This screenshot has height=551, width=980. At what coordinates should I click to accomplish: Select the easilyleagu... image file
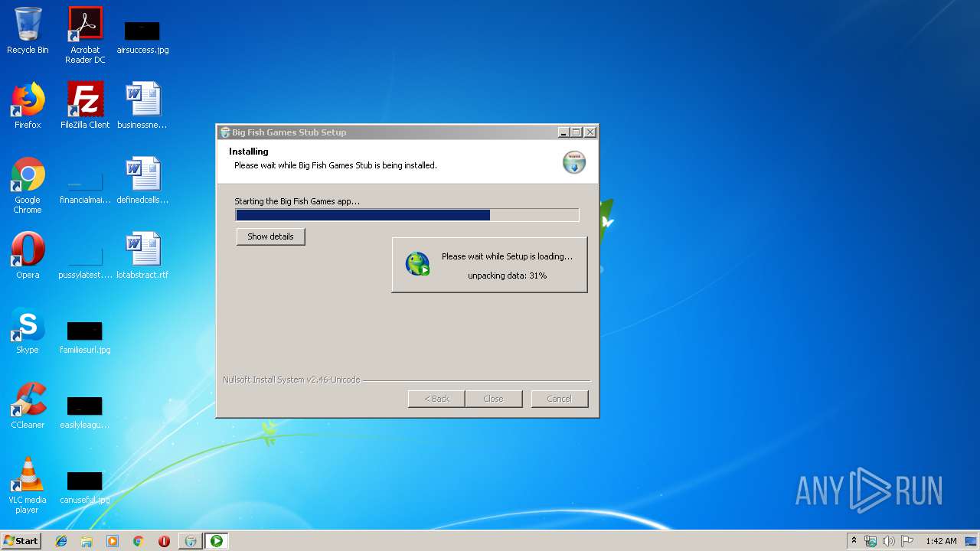[85, 413]
